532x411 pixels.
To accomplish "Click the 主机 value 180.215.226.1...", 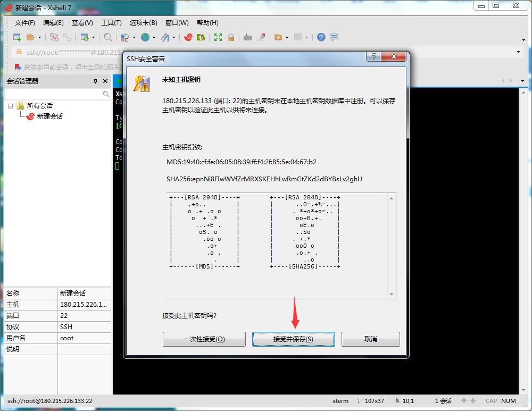I will [x=84, y=305].
